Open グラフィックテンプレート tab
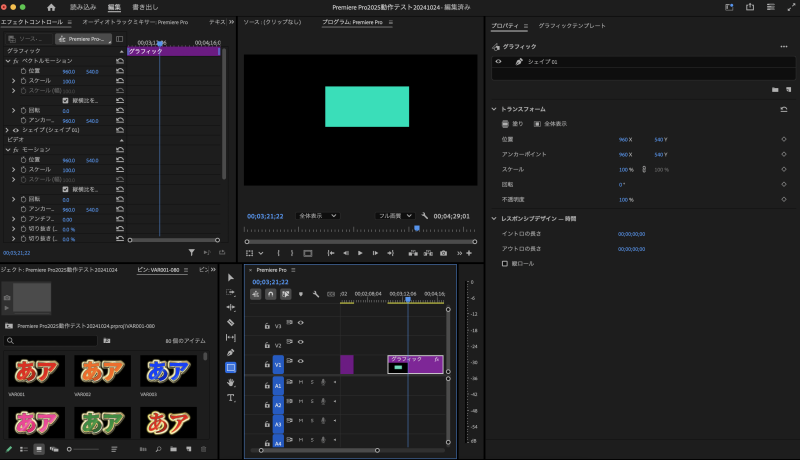Screen dimensions: 800x460 click(572, 25)
